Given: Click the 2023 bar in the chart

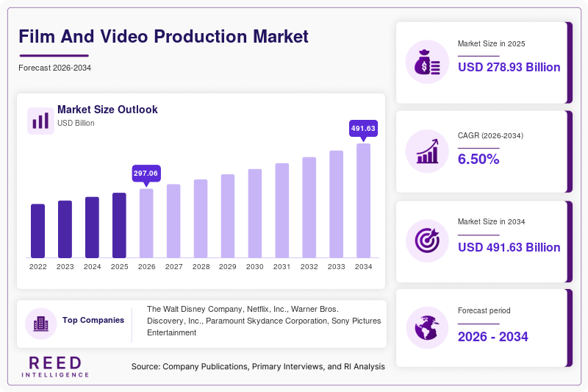Looking at the screenshot, I should (65, 229).
